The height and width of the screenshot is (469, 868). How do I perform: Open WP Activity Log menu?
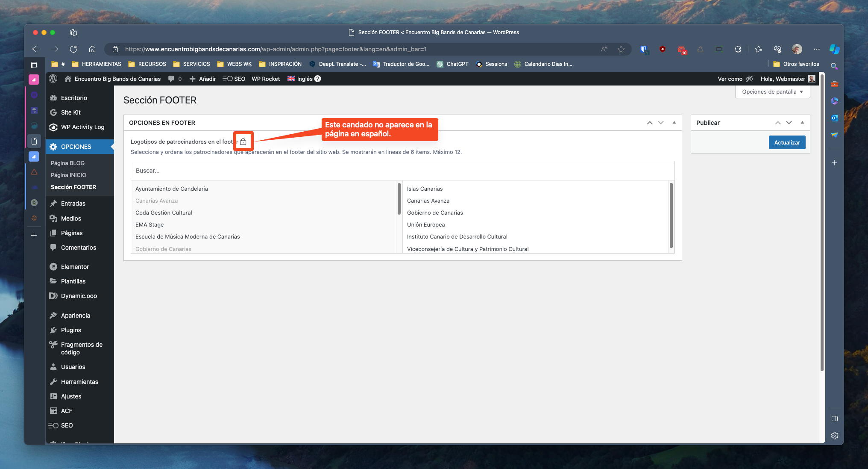tap(82, 127)
